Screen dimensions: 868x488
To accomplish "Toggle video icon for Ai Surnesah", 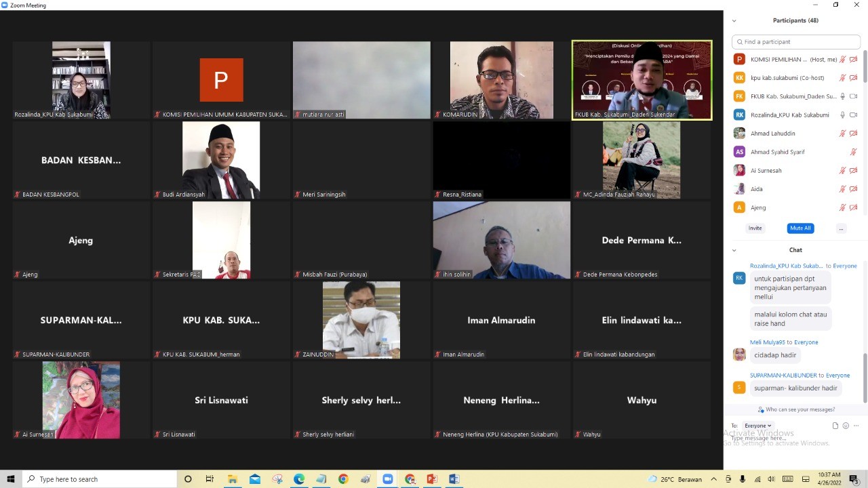I will point(853,171).
